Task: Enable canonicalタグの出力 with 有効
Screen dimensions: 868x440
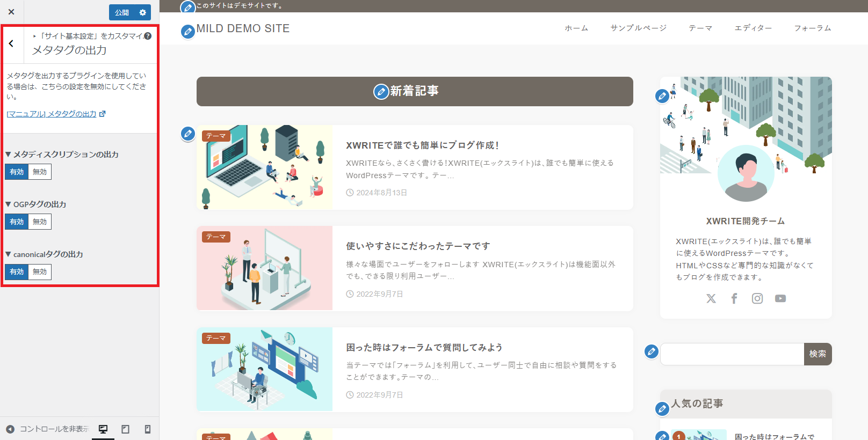Action: click(17, 272)
